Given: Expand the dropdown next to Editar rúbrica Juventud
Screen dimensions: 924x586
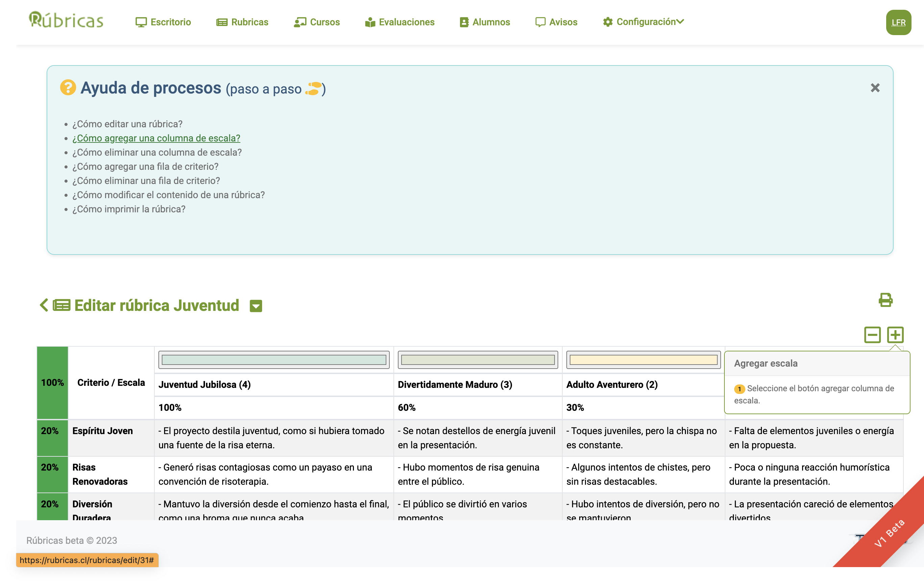Looking at the screenshot, I should pyautogui.click(x=256, y=306).
